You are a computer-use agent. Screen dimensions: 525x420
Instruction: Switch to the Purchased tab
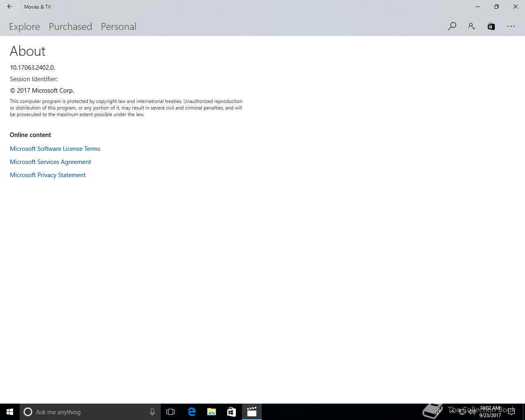point(71,27)
